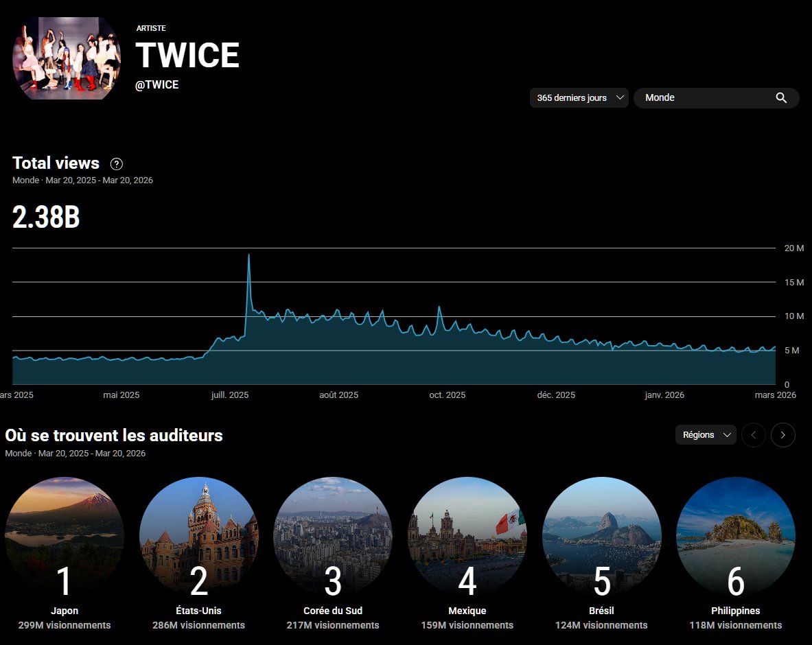This screenshot has height=645, width=812.
Task: Click the juill. 2025 axis label
Action: click(230, 395)
